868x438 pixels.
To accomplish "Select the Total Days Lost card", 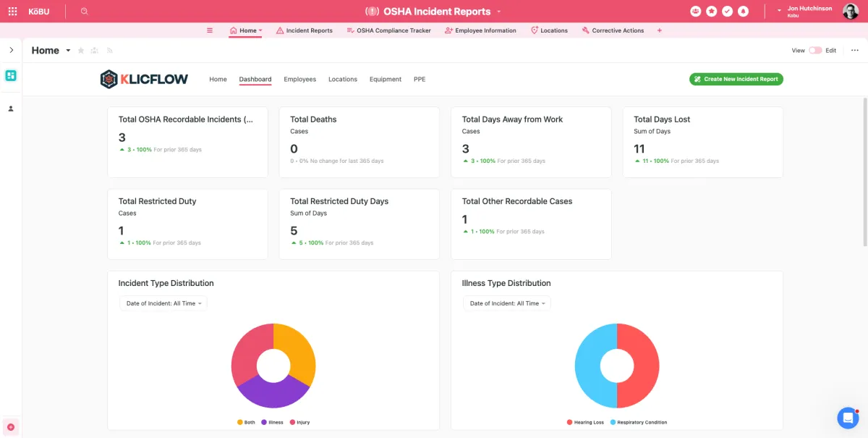I will [703, 142].
